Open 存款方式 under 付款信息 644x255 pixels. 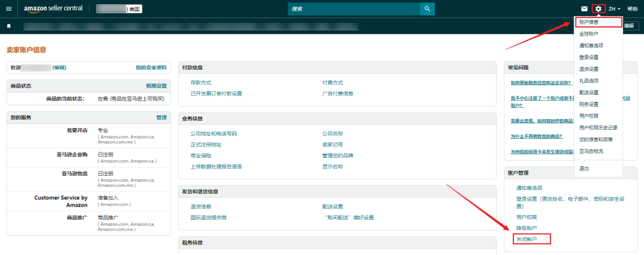coord(201,83)
